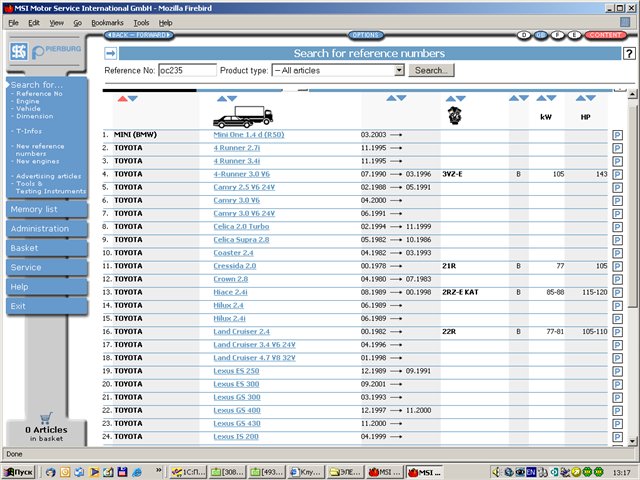This screenshot has height=480, width=640.
Task: Open P icon for 4-Runner 3.0 V6 row
Action: tap(617, 175)
